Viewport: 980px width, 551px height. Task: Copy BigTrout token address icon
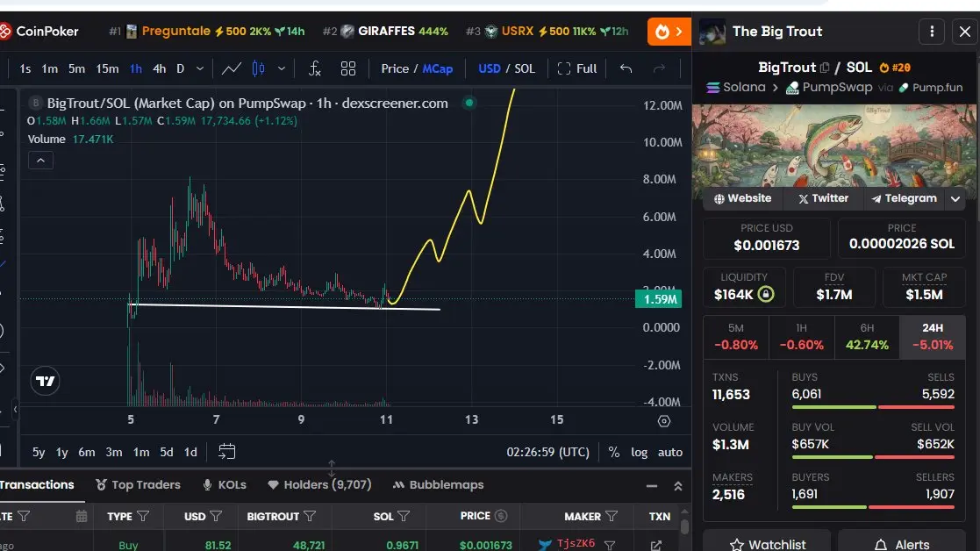pyautogui.click(x=825, y=68)
